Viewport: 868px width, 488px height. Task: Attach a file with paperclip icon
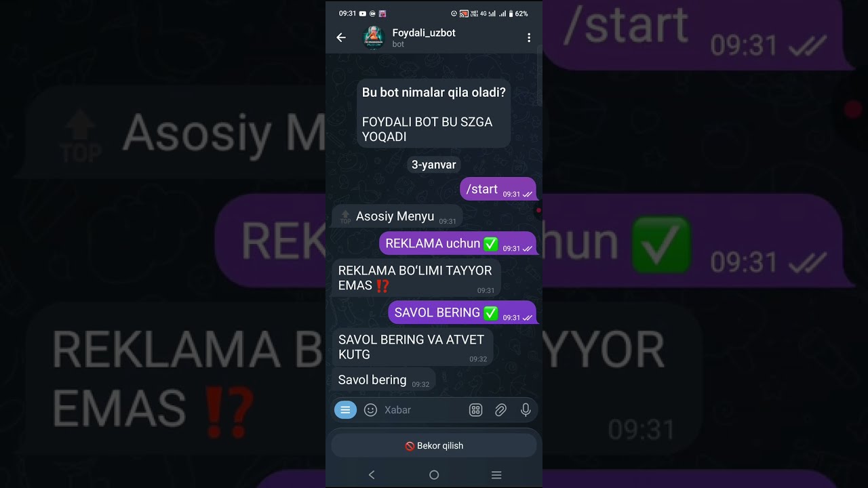point(500,409)
